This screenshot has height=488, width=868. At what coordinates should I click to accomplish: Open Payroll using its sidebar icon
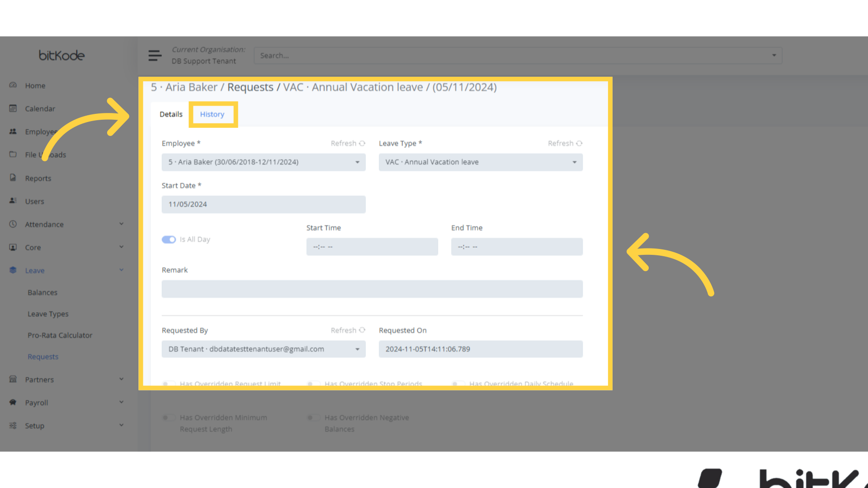[13, 403]
